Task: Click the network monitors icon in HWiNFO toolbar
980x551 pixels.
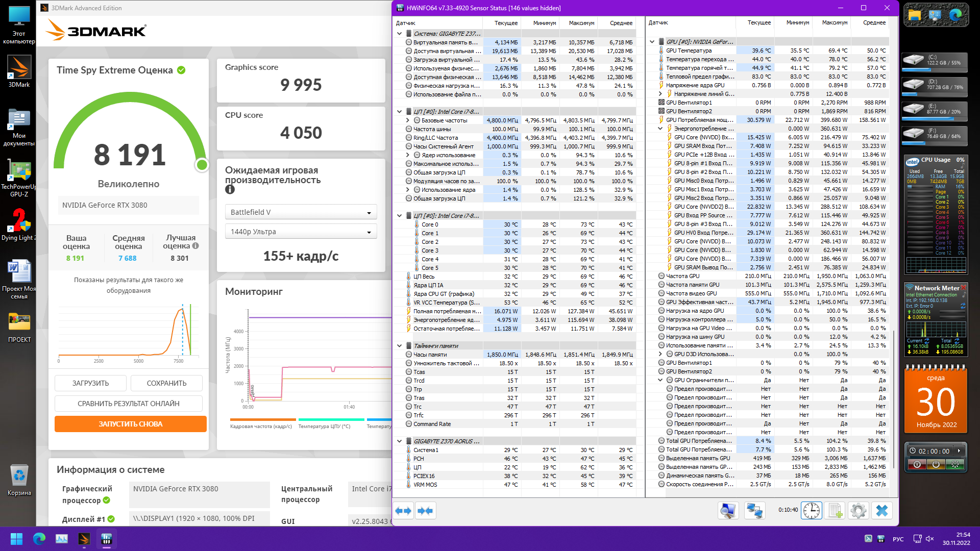Action: tap(754, 511)
